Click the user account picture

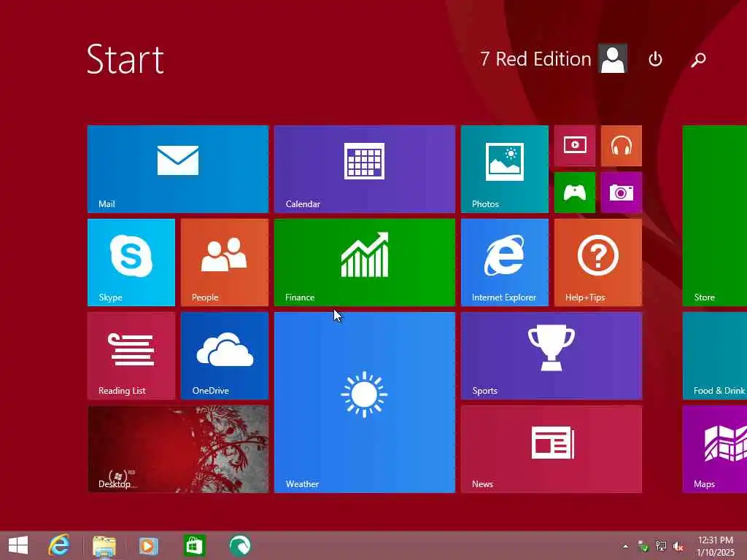(613, 58)
